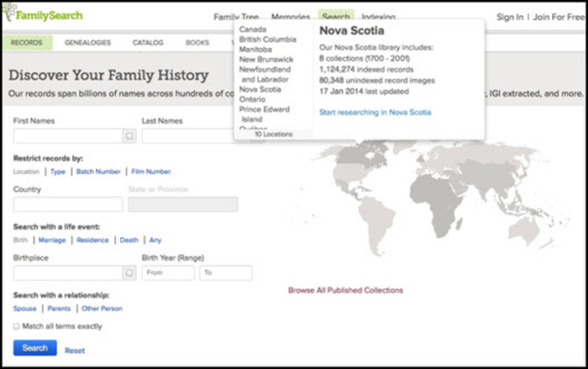Click Join For Free link

tap(559, 17)
